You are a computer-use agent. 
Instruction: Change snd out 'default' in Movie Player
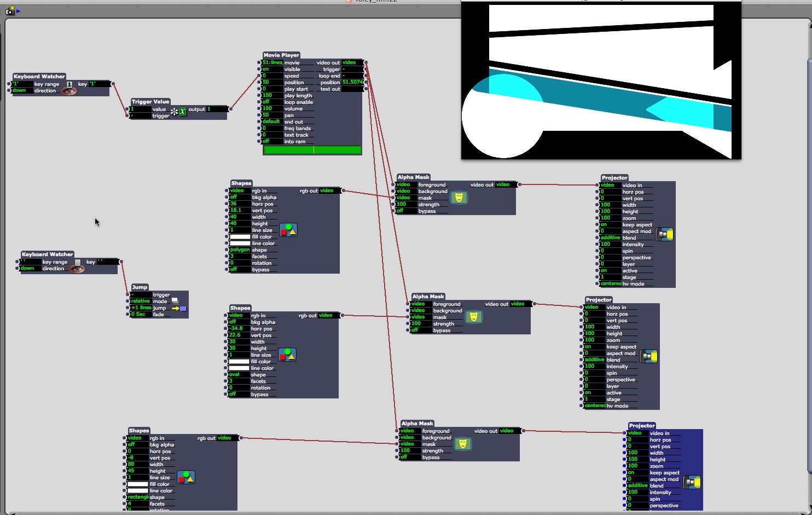click(272, 122)
